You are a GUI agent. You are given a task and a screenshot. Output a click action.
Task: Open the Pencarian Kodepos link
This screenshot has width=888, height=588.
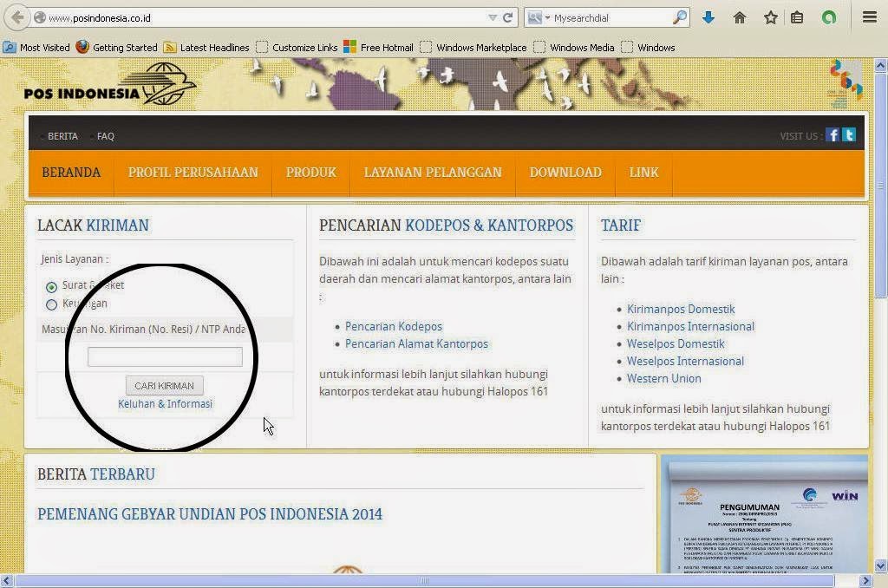coord(394,326)
